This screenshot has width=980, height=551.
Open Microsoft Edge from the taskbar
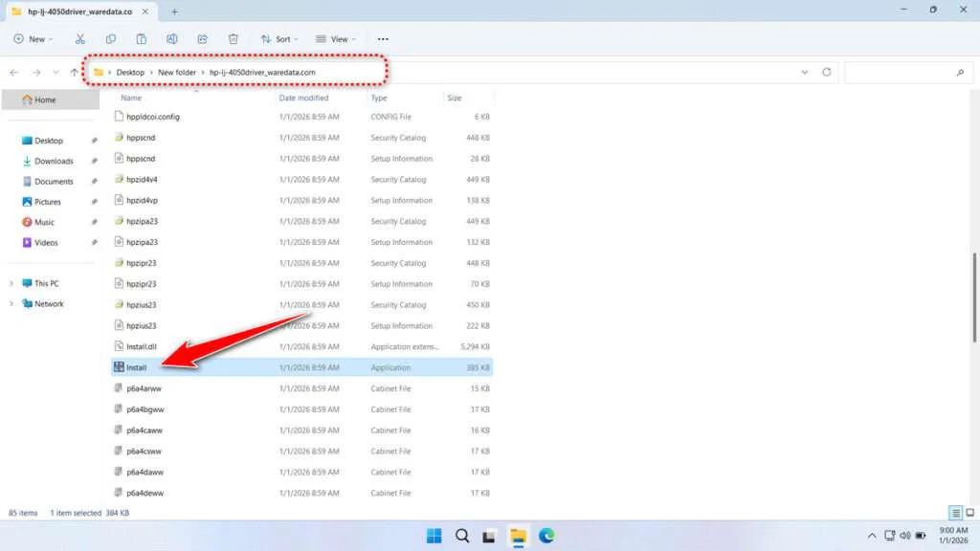pyautogui.click(x=546, y=536)
